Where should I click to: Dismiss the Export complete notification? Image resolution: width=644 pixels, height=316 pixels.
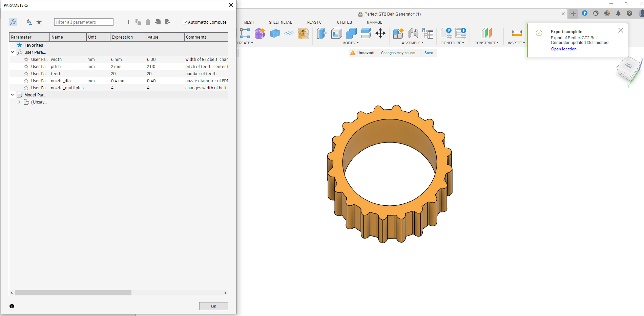[621, 30]
